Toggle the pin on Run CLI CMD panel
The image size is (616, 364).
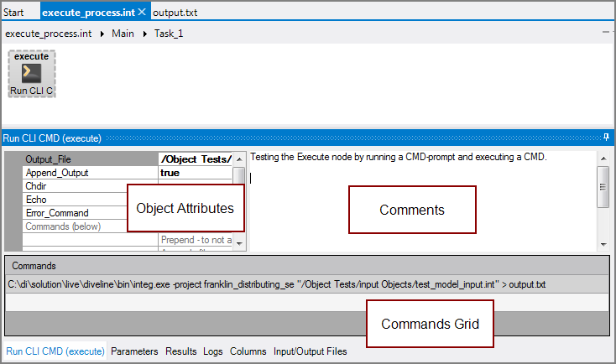(606, 138)
